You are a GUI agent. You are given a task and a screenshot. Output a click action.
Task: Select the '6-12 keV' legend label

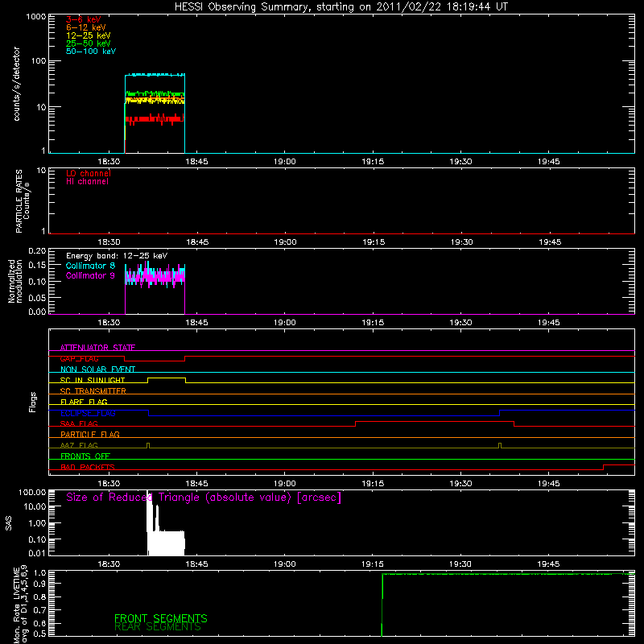[86, 27]
